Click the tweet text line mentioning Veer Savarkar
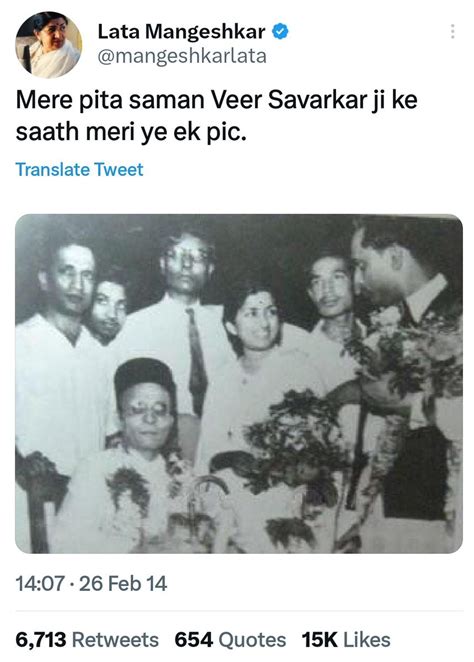Screen dimensions: 474x662 tap(217, 101)
